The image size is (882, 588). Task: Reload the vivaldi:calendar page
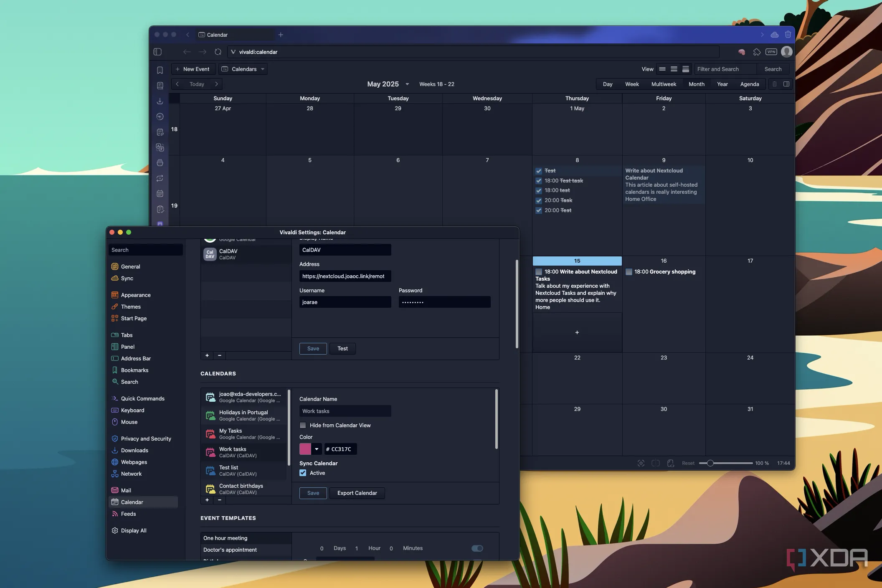coord(218,52)
